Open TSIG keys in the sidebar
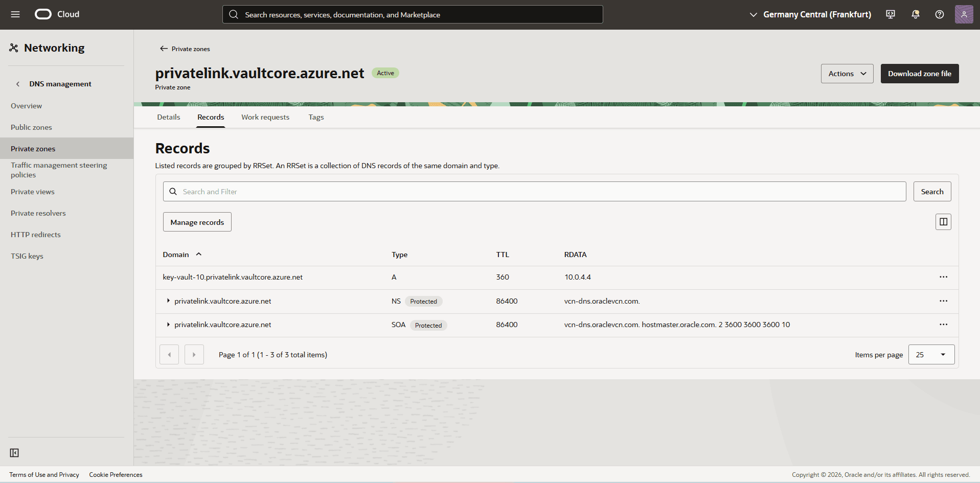 coord(27,256)
